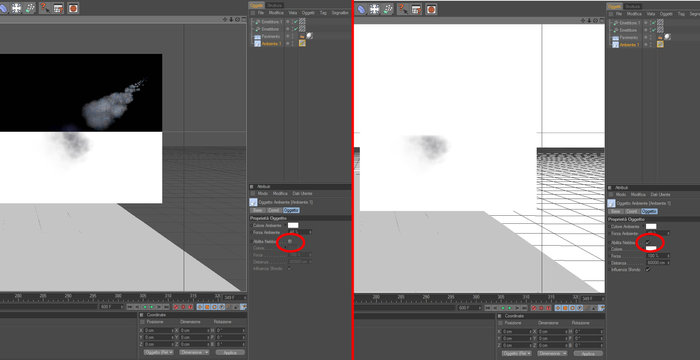This screenshot has width=700, height=360.
Task: Click the fog Colore swatch in right screenshot
Action: tap(651, 248)
